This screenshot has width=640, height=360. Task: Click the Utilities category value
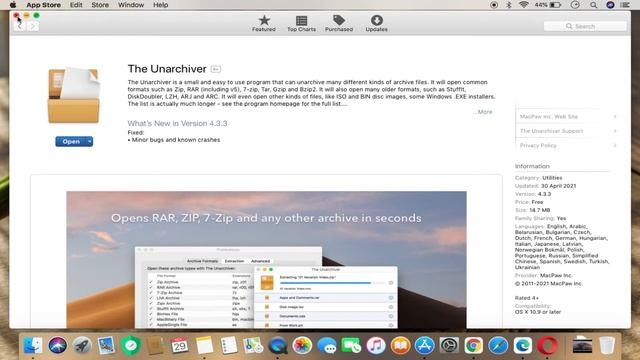tap(552, 178)
